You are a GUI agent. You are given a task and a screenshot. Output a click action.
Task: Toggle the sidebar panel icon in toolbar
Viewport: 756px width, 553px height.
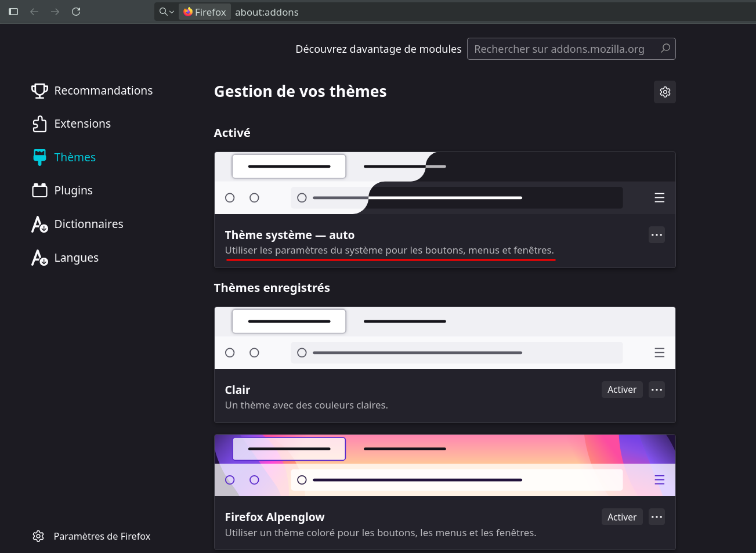13,12
